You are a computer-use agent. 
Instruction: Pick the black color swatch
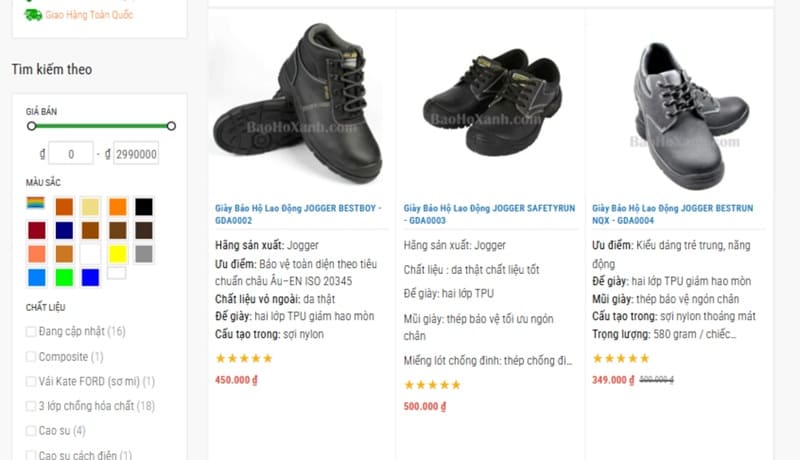pyautogui.click(x=144, y=206)
